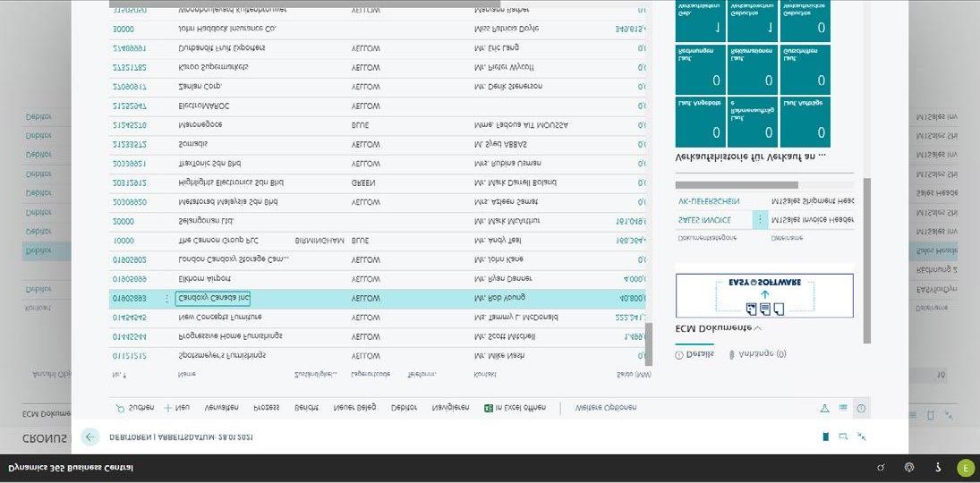
Task: Open customer number 30000 link
Action: tap(123, 29)
